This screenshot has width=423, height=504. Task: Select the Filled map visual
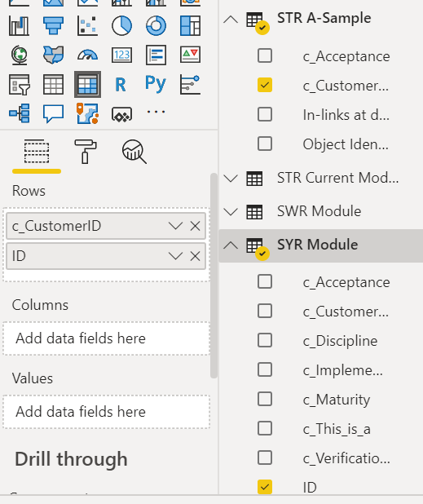coord(53,55)
